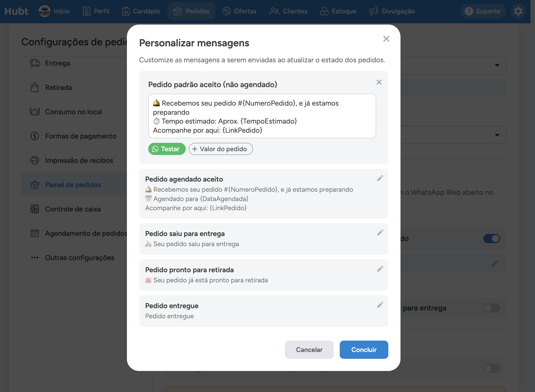Open Consumo no local settings

click(x=74, y=112)
